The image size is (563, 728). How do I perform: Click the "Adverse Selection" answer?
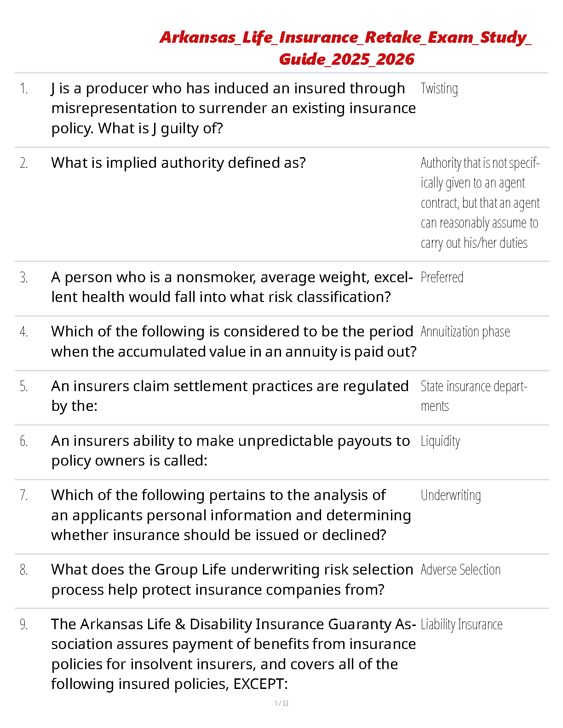point(460,570)
